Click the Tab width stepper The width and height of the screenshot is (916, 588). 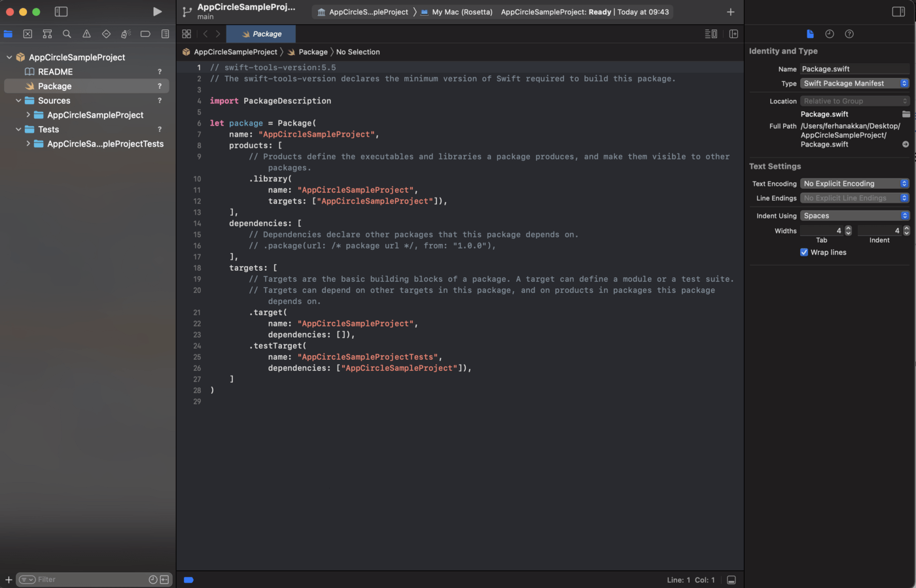click(x=849, y=230)
